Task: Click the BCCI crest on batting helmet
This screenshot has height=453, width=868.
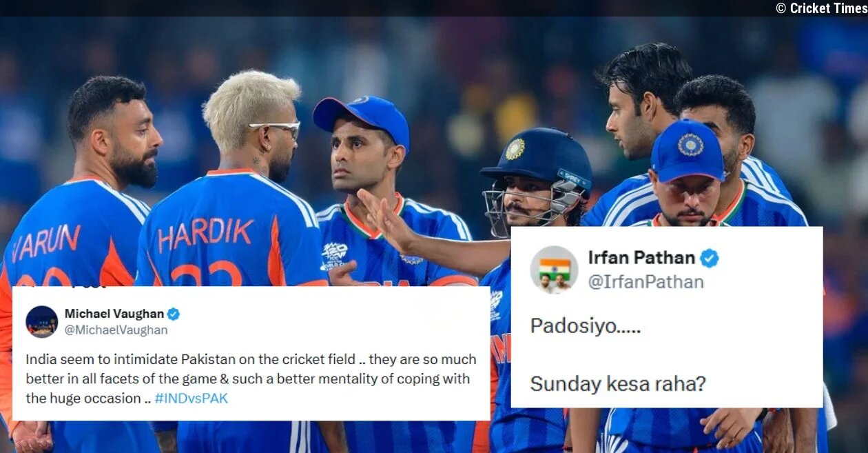Action: [x=515, y=150]
